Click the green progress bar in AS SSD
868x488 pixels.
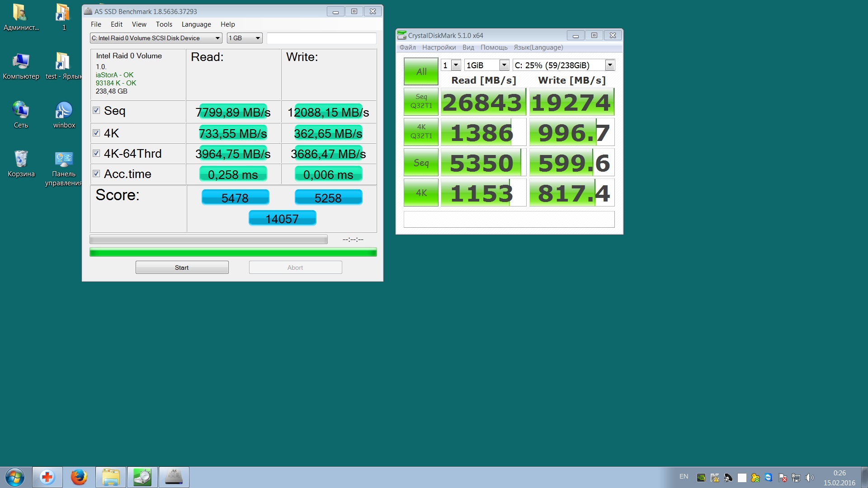click(x=233, y=252)
